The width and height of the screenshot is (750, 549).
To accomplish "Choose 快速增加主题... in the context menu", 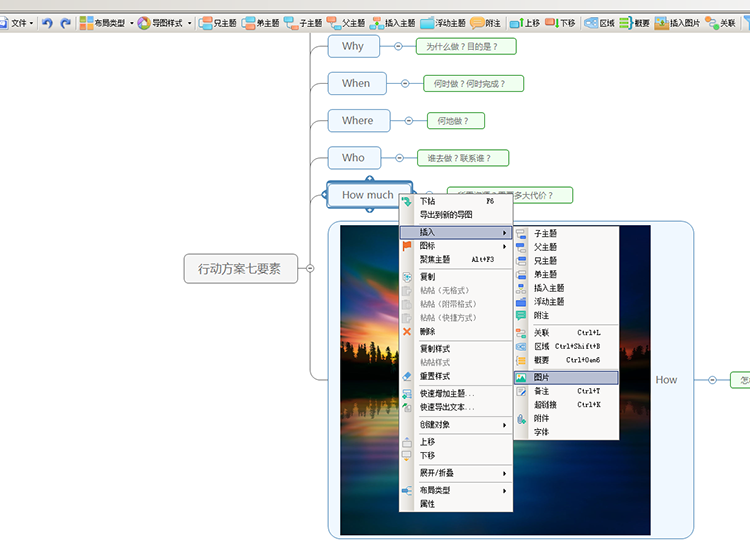I will coord(456,394).
